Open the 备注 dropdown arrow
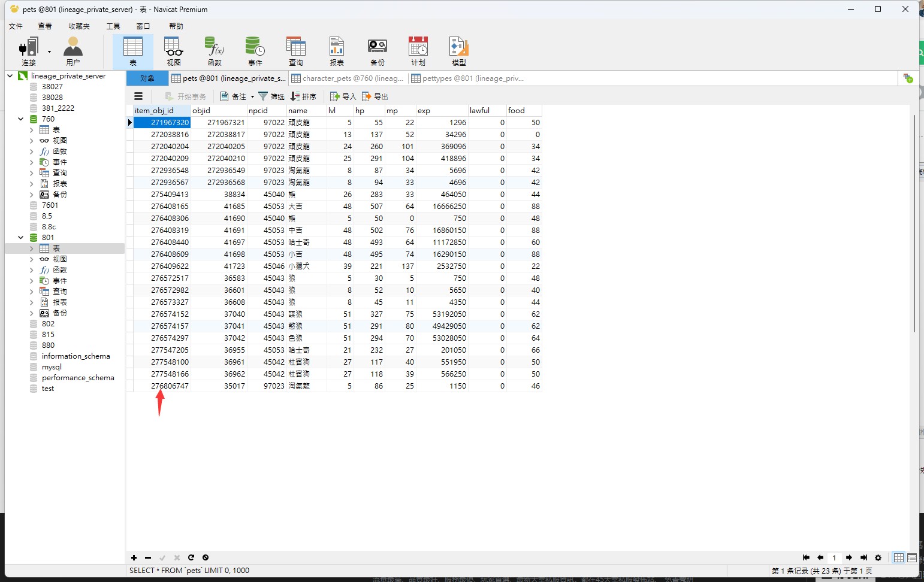This screenshot has height=582, width=924. coord(252,96)
